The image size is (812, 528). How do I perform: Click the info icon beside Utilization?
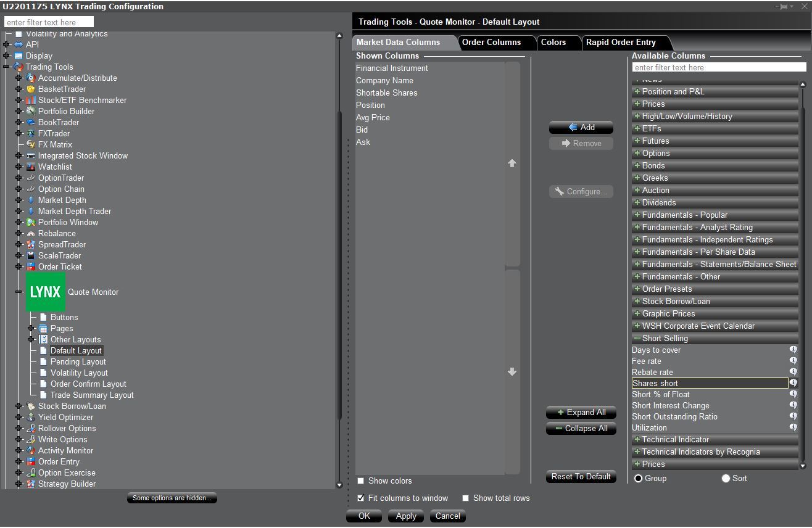[793, 427]
